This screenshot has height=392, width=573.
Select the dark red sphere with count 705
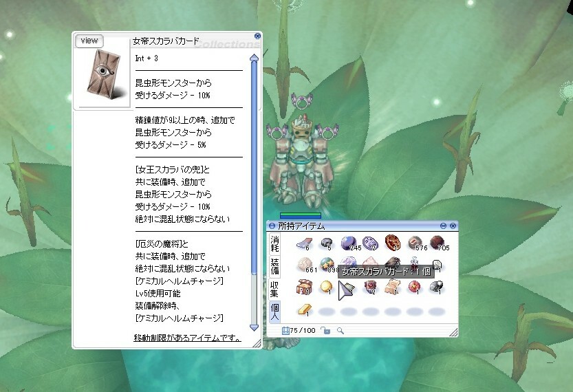437,243
